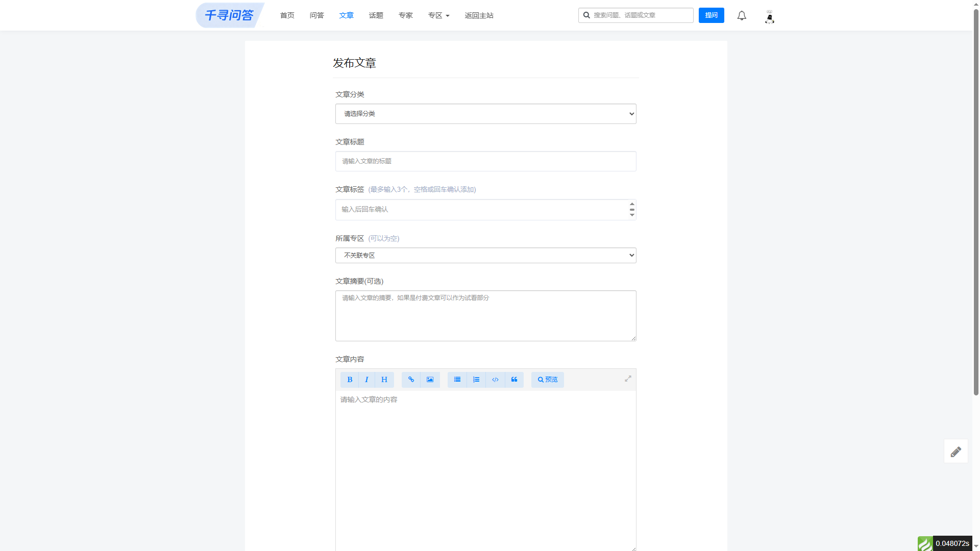Focus the 文章摘要 summary textarea
Screen dimensions: 980x551
486,316
